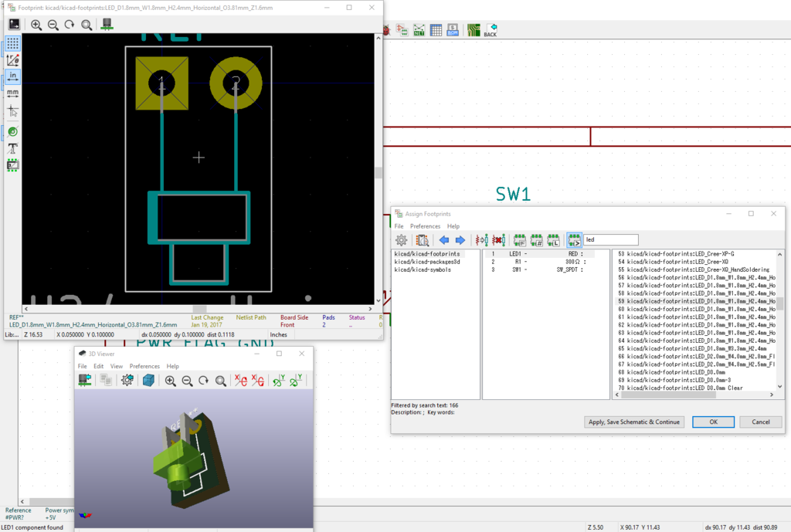The image size is (791, 532).
Task: Toggle footprint edge sketch mode
Action: [12, 165]
